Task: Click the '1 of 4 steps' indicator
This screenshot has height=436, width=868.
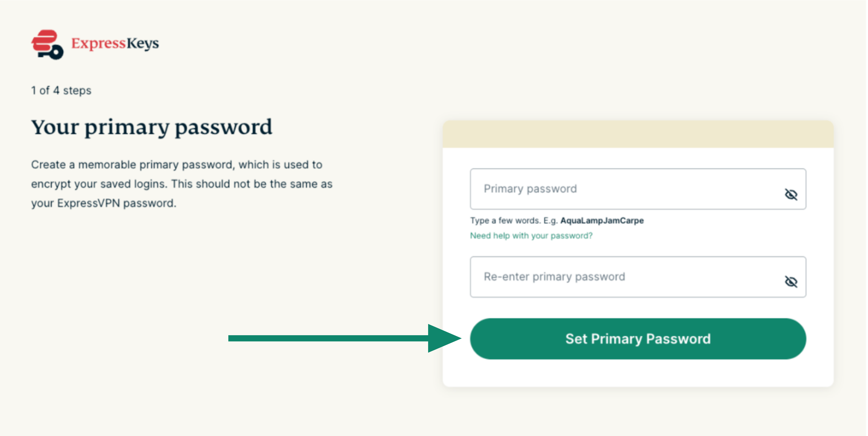Action: [61, 90]
